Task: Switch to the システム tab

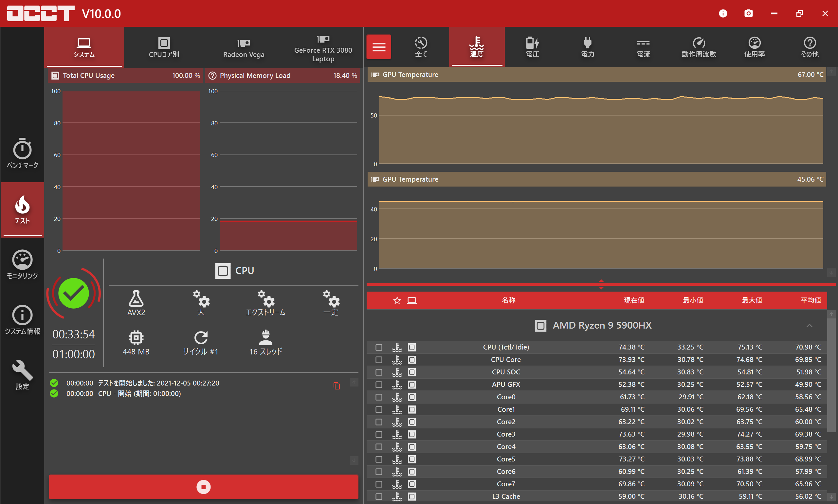Action: (x=84, y=47)
